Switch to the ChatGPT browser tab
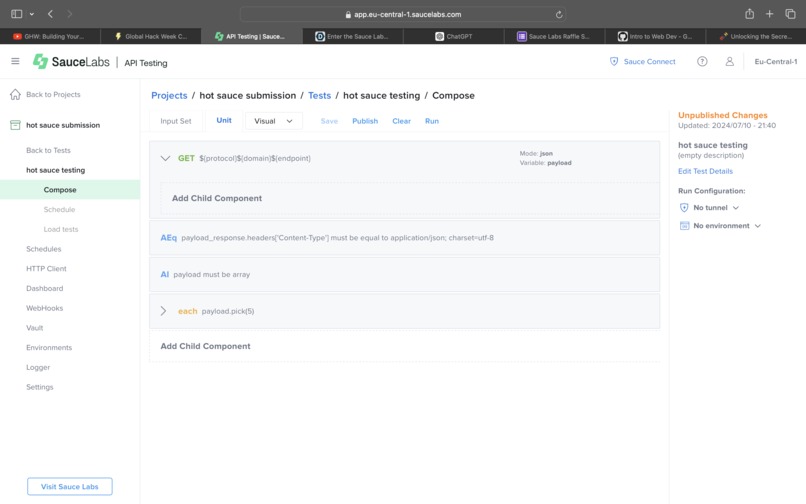This screenshot has width=806, height=504. click(x=453, y=36)
